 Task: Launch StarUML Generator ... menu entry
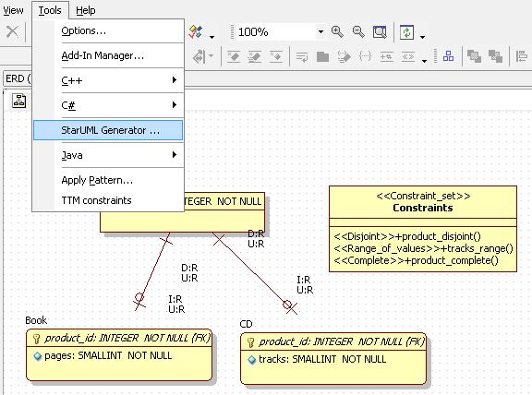tap(108, 130)
